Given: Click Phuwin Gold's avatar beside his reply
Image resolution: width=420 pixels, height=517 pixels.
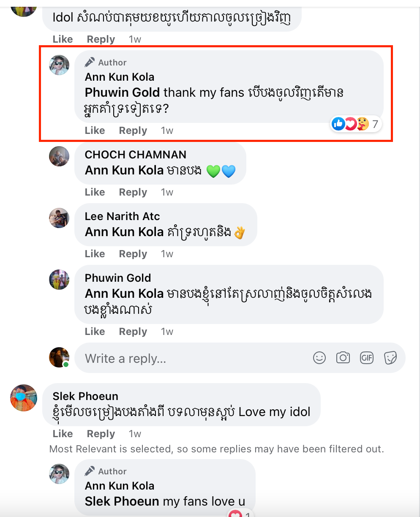Looking at the screenshot, I should (59, 280).
